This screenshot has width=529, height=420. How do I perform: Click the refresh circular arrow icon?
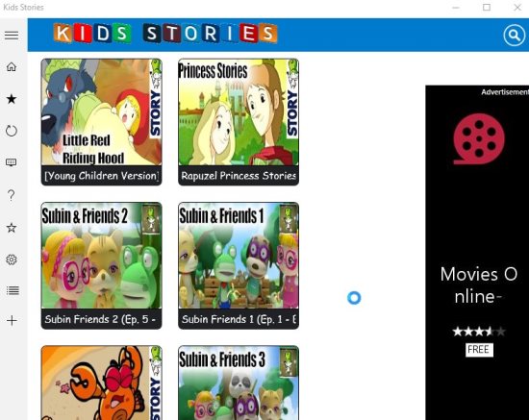point(12,131)
